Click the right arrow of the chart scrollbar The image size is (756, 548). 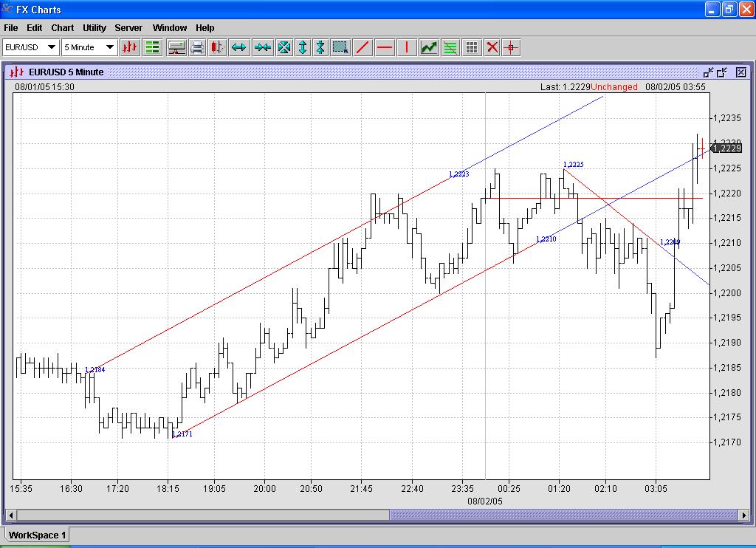point(744,515)
